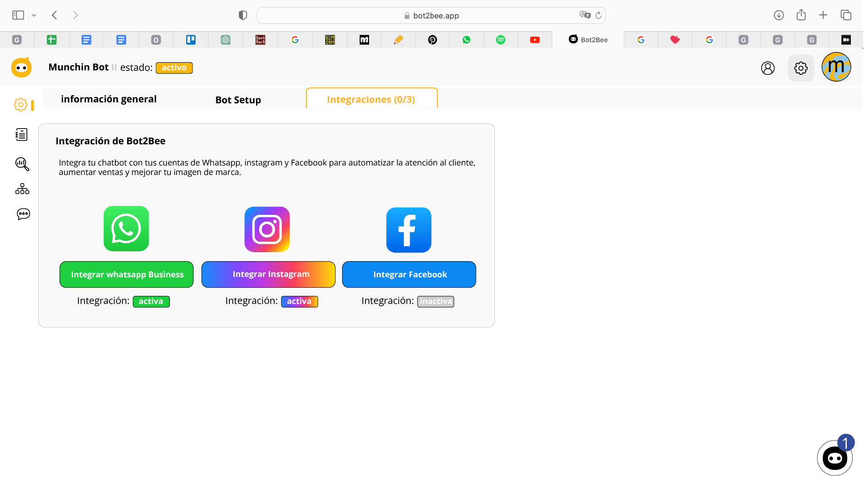Open the floating chatbot widget button
The image size is (868, 483).
[834, 458]
